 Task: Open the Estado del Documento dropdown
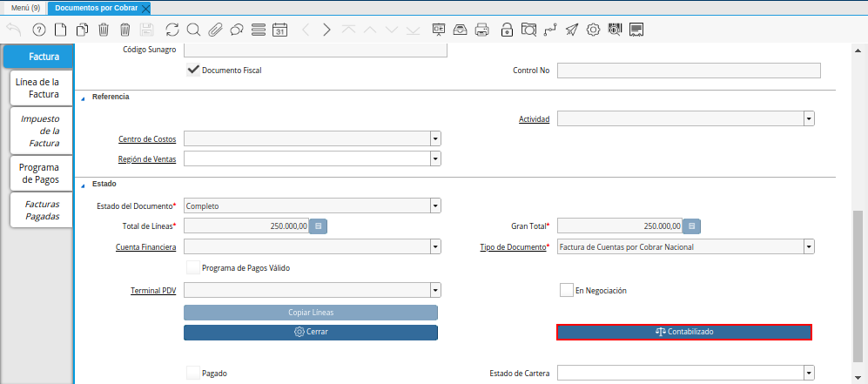coord(434,206)
